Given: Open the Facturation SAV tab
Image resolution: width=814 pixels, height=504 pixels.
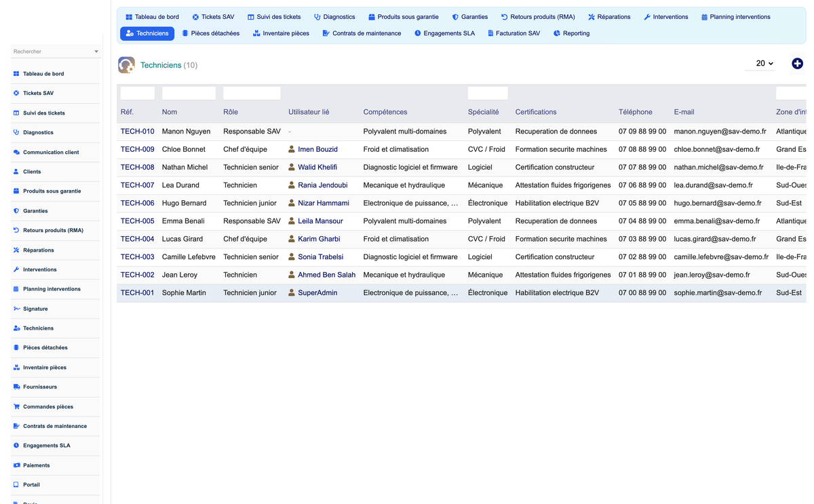Looking at the screenshot, I should (x=513, y=33).
